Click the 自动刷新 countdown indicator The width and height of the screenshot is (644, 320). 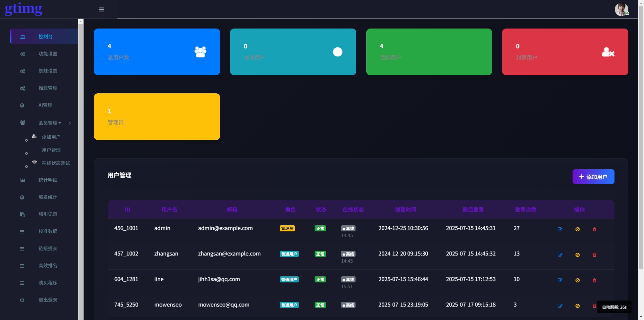[614, 307]
